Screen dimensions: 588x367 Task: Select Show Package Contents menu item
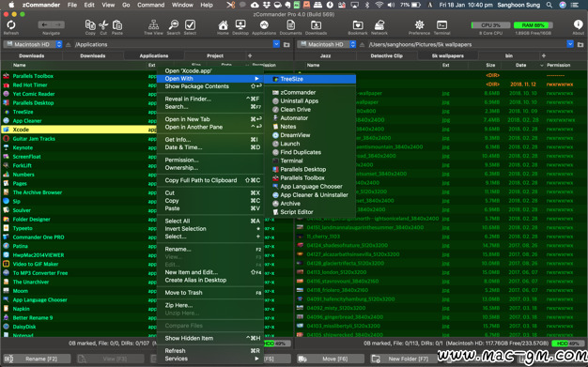(210, 86)
